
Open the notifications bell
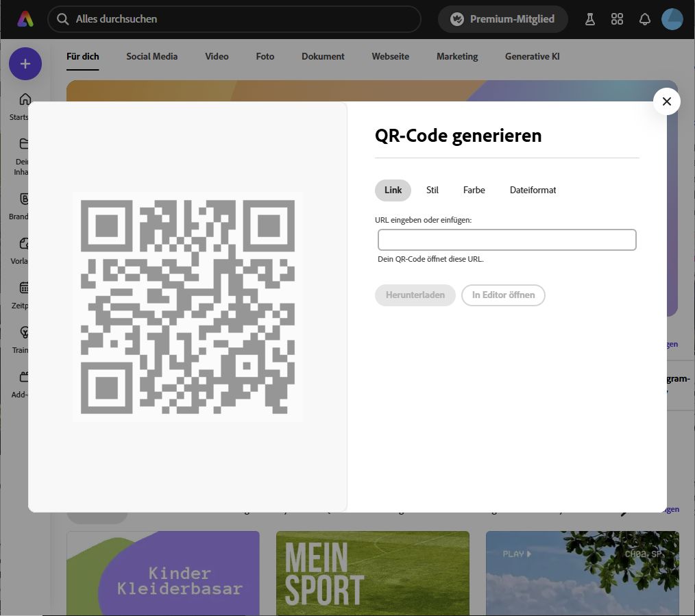pyautogui.click(x=644, y=19)
